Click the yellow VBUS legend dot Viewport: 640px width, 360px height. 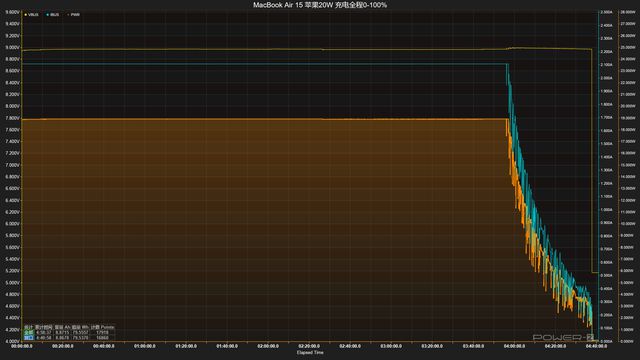26,15
